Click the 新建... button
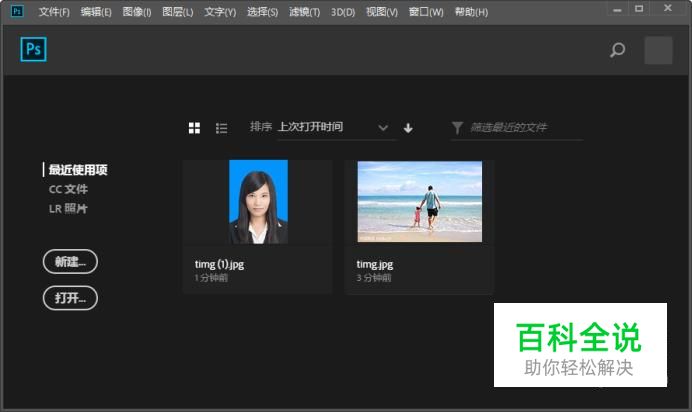The width and height of the screenshot is (692, 412). pyautogui.click(x=70, y=262)
